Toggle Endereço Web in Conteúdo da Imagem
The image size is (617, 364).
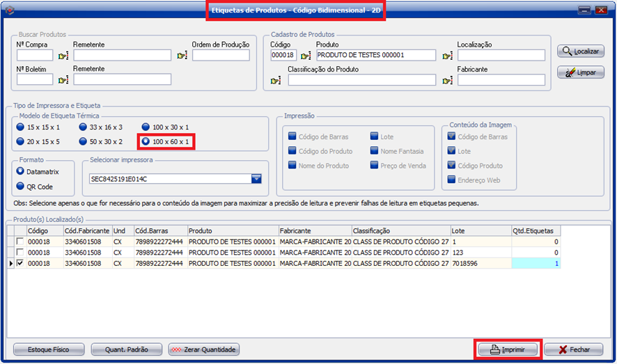coord(452,181)
